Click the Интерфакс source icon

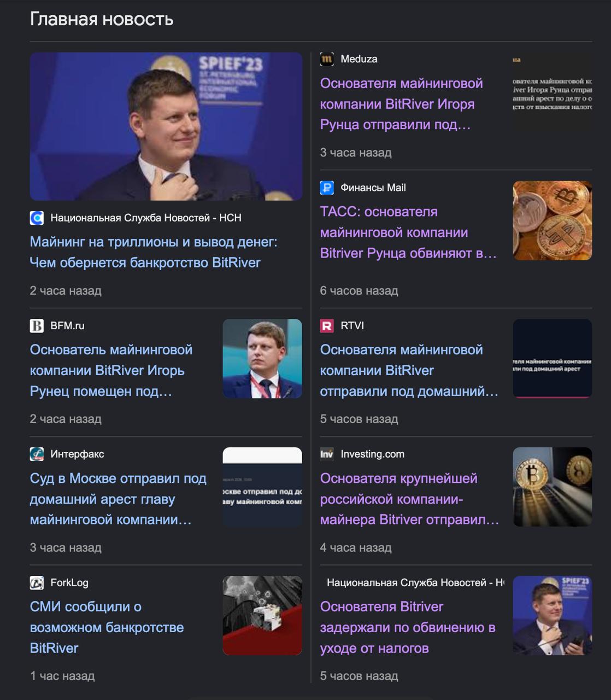pos(37,454)
